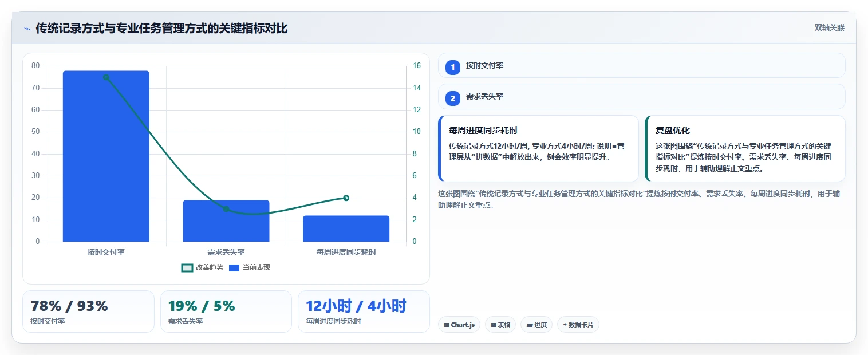This screenshot has height=355, width=868.
Task: Click the 双轴关联 label in header
Action: (x=830, y=27)
